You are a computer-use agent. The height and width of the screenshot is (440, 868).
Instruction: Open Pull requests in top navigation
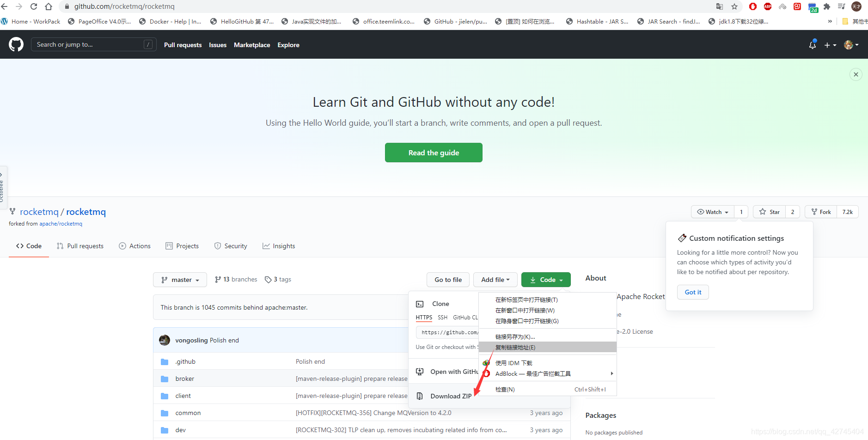[x=183, y=45]
